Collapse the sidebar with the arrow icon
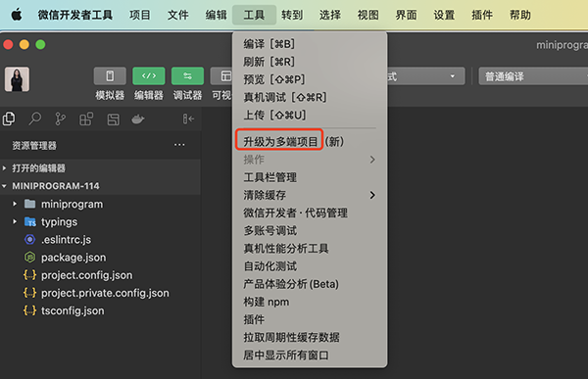 click(188, 119)
